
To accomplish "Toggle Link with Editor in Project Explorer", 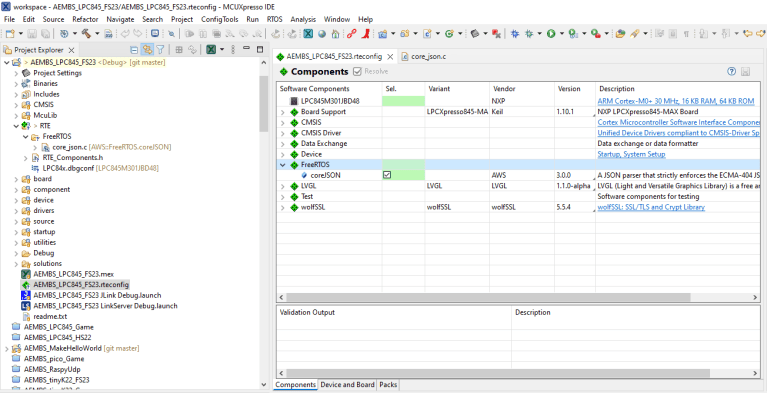I will point(147,49).
